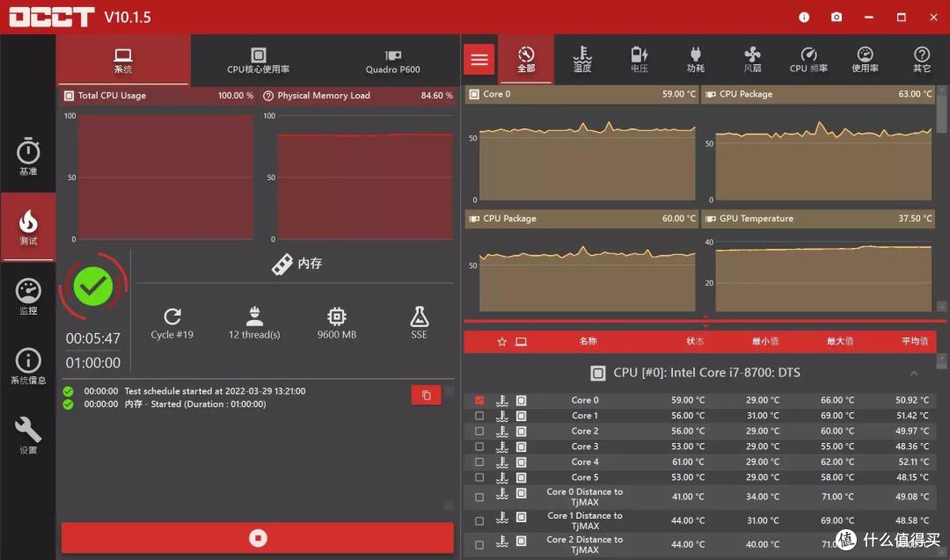Click the info icon in title bar
Viewport: 950px width, 560px height.
[804, 17]
